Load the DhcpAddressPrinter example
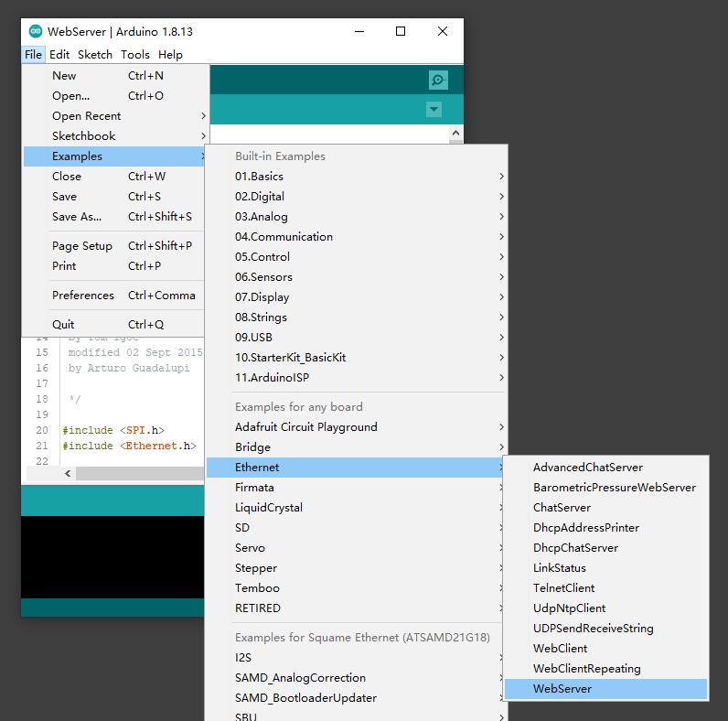This screenshot has height=721, width=728. (605, 528)
